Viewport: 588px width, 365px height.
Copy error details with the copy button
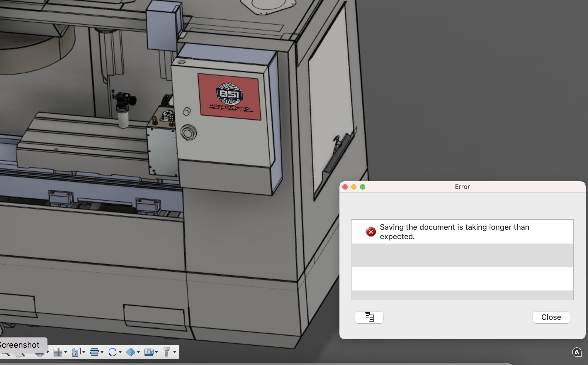[369, 317]
